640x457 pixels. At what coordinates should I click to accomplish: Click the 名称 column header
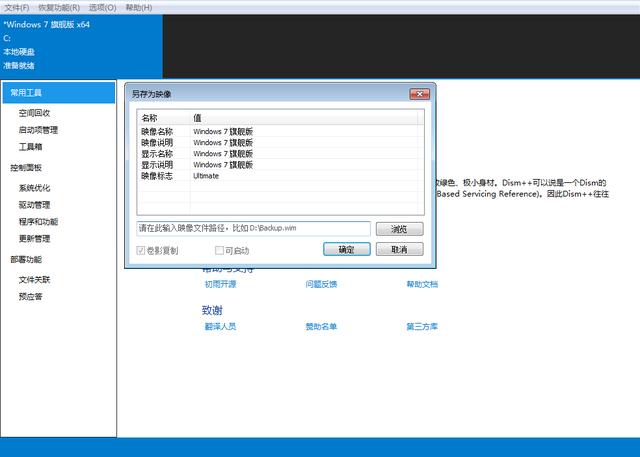pyautogui.click(x=164, y=118)
